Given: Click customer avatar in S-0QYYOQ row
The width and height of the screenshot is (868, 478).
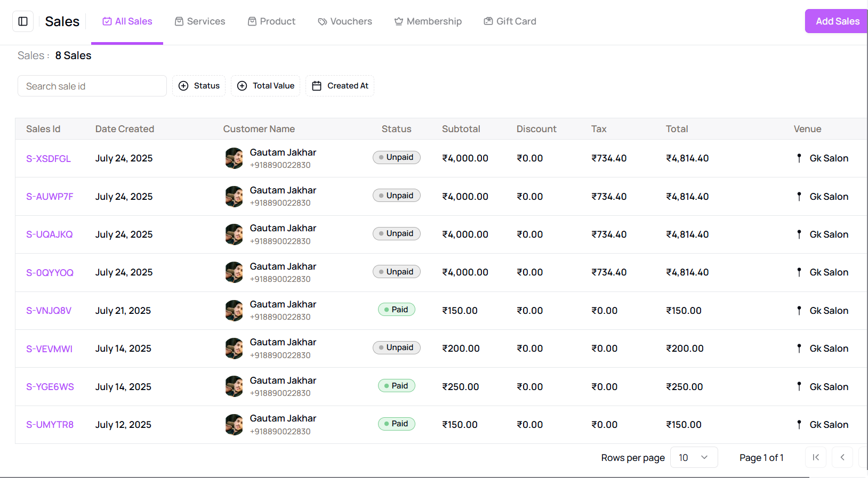Looking at the screenshot, I should coord(234,272).
